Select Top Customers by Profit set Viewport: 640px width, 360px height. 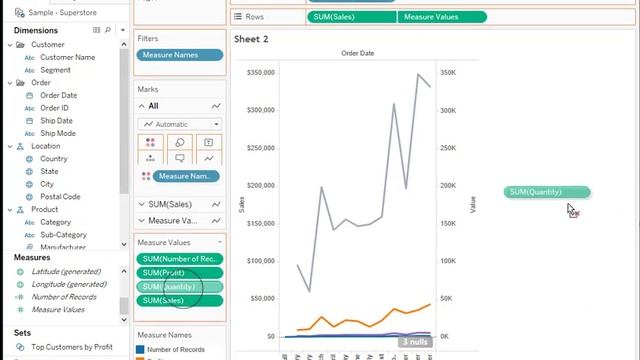72,347
